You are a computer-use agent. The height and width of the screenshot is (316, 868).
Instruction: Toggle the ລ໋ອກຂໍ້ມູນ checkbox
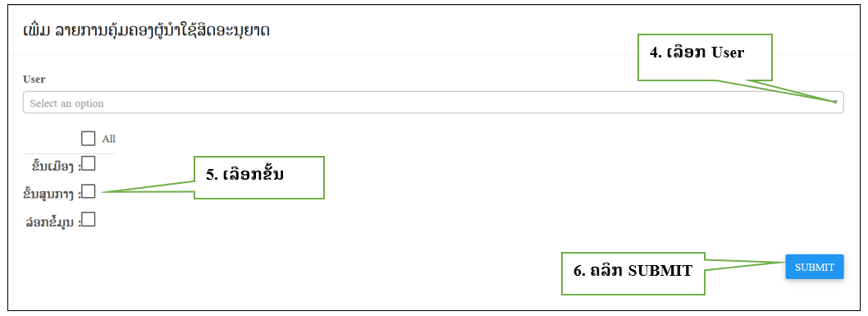[89, 220]
